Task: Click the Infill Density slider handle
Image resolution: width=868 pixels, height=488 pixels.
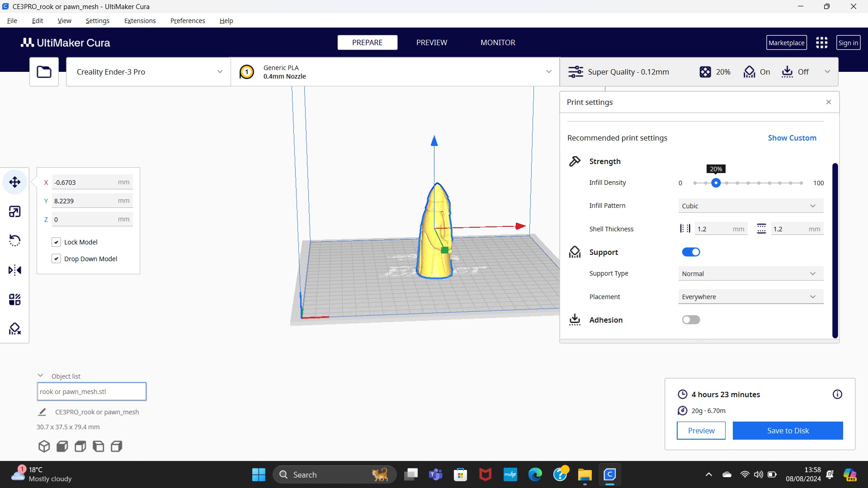Action: (716, 183)
